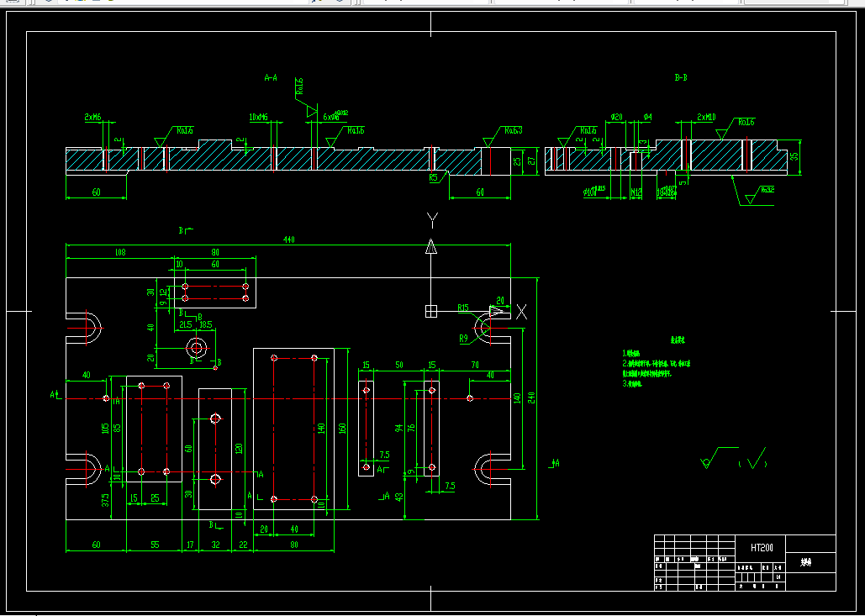This screenshot has width=865, height=616.
Task: Select the Ra3.2 roughness annotation
Action: point(767,190)
